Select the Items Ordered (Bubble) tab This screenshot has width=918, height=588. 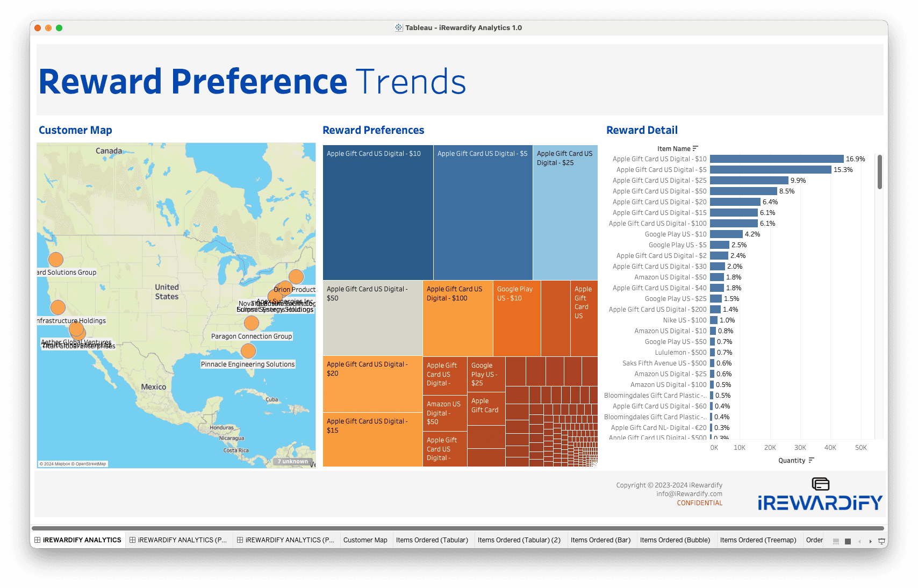(675, 540)
